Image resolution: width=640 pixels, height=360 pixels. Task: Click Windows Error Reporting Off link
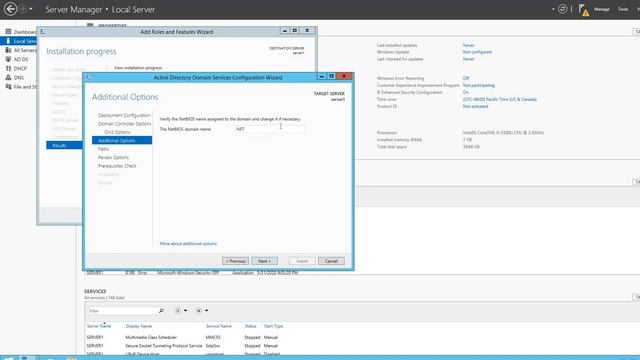tap(466, 78)
